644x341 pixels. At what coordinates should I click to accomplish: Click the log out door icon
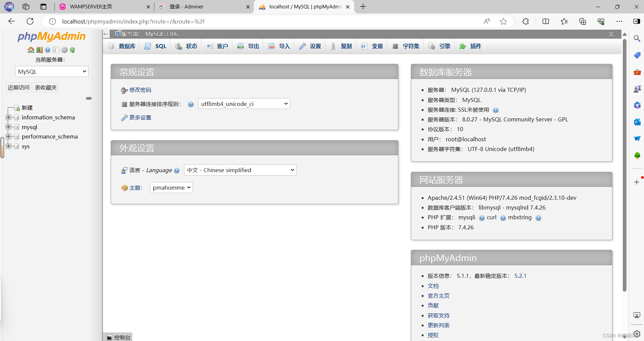39,50
